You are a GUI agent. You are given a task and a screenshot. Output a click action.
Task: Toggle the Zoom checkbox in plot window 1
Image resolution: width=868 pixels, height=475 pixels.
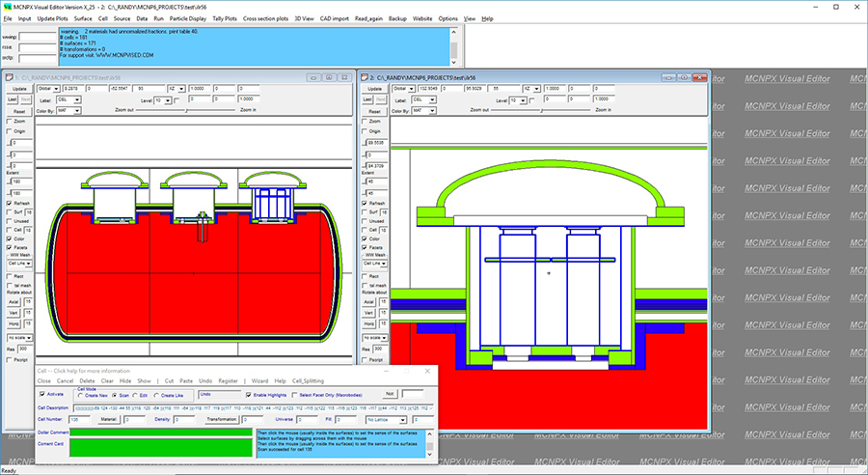pyautogui.click(x=10, y=121)
